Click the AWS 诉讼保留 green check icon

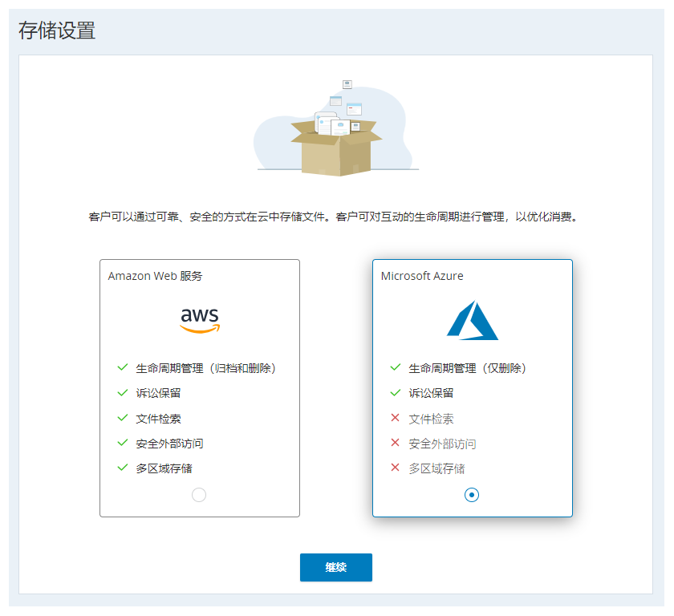[x=123, y=393]
